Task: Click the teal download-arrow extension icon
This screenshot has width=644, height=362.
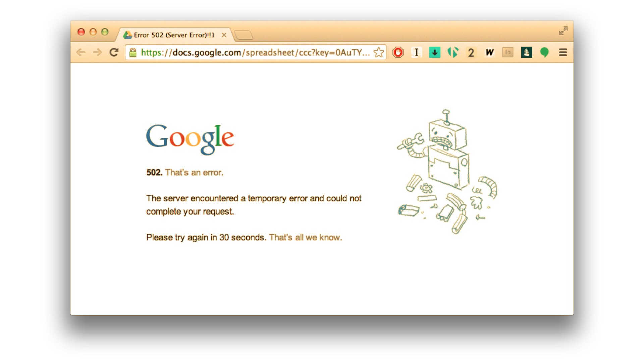Action: click(x=435, y=52)
